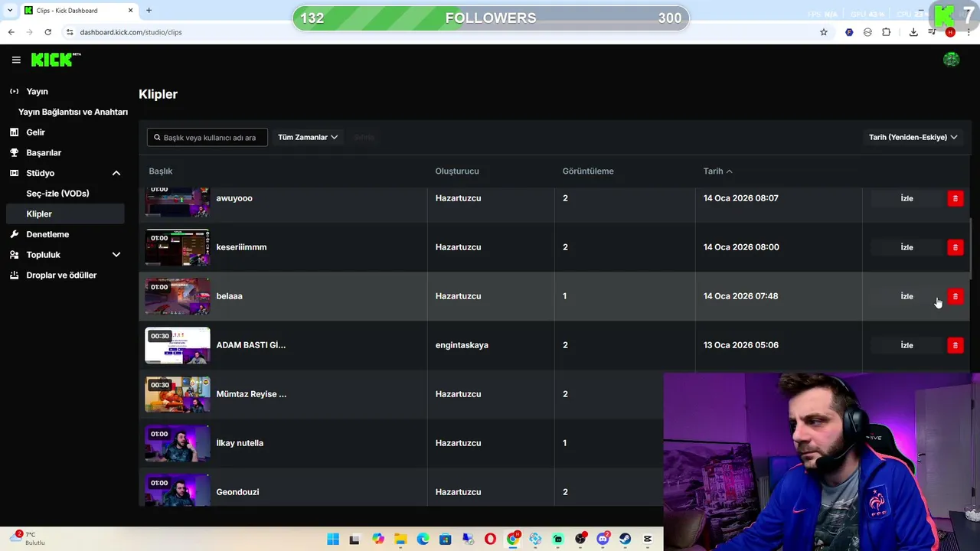Open Droplar ve ödüller
Image resolution: width=980 pixels, height=551 pixels.
pos(63,275)
